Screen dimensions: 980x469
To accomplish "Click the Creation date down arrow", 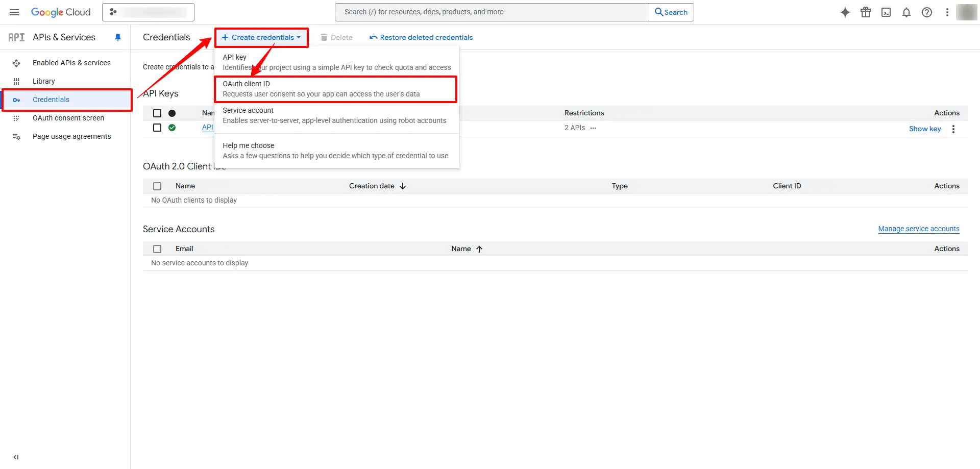I will pos(403,186).
